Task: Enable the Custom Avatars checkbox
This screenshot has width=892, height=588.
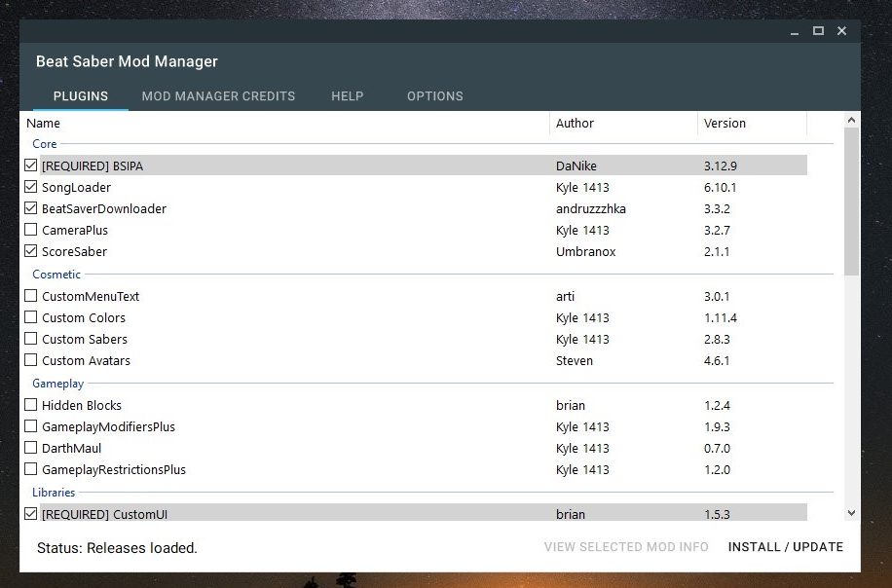Action: click(31, 360)
